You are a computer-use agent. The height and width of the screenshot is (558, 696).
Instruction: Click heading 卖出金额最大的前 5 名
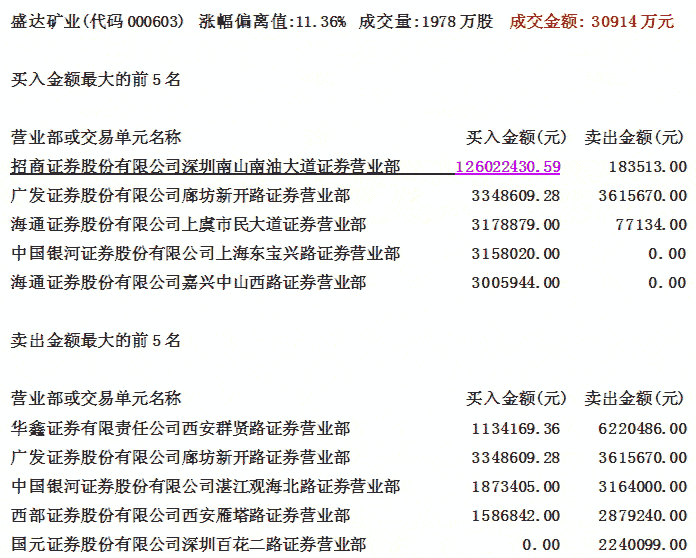coord(95,340)
